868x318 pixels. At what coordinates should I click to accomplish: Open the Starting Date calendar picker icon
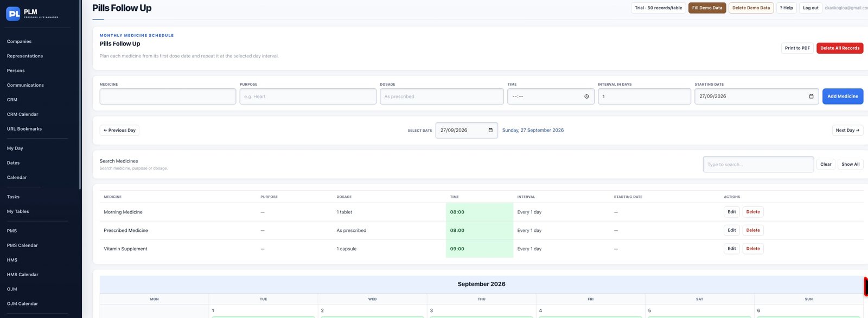click(x=811, y=96)
